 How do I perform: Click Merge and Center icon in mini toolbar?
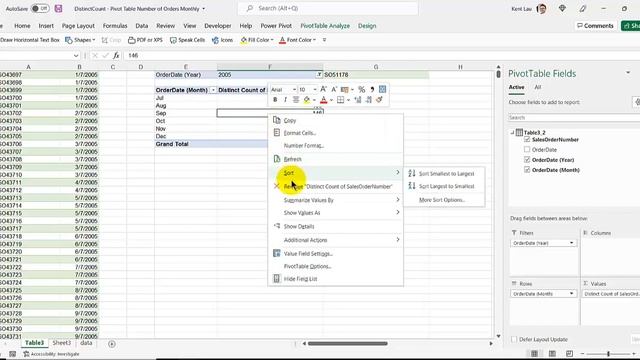[x=382, y=89]
